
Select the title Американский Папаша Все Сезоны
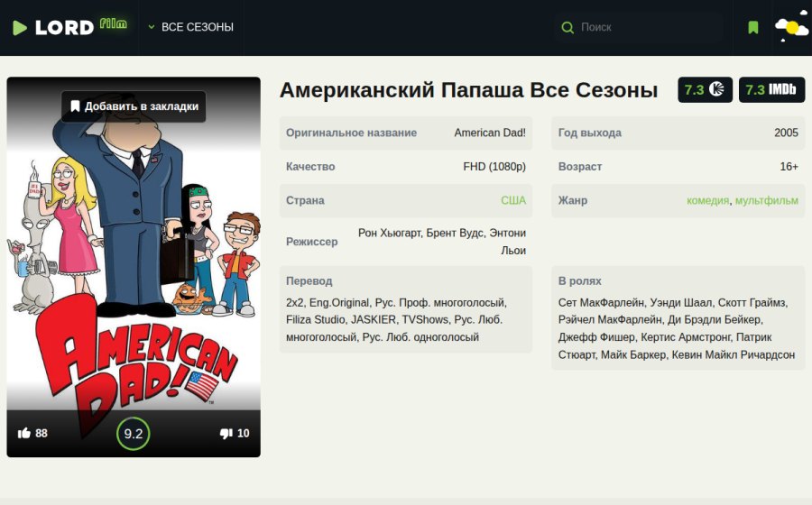(x=468, y=89)
